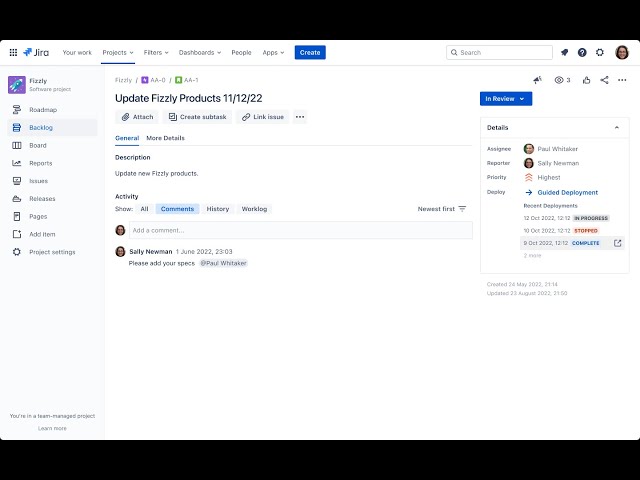Click Paul Whitaker assignee avatar
This screenshot has height=480, width=640.
[x=529, y=149]
